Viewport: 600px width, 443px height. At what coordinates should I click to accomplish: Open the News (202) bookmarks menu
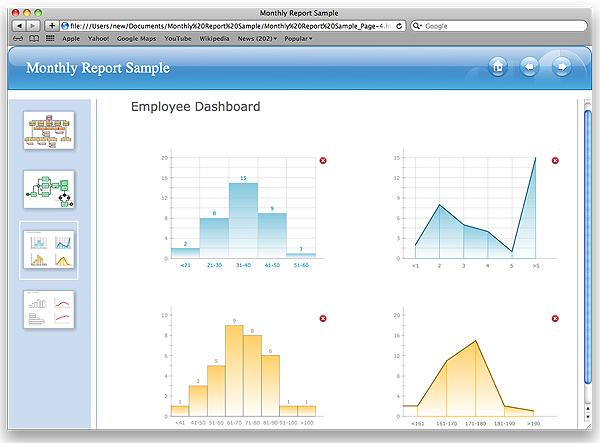pyautogui.click(x=258, y=38)
